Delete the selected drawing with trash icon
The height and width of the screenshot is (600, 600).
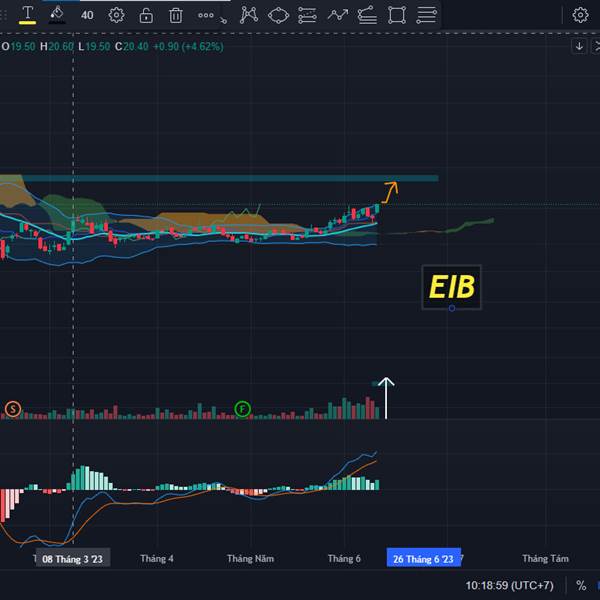(x=176, y=15)
